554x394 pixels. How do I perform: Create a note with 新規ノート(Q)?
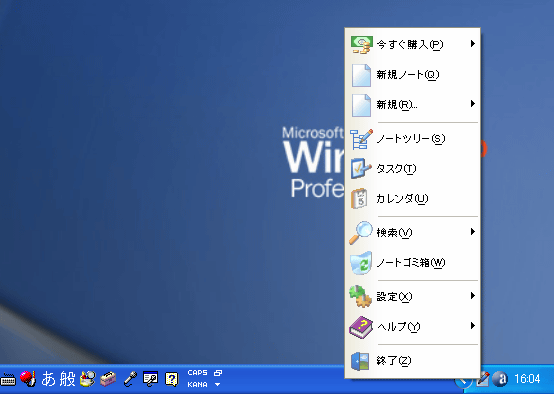click(x=412, y=75)
